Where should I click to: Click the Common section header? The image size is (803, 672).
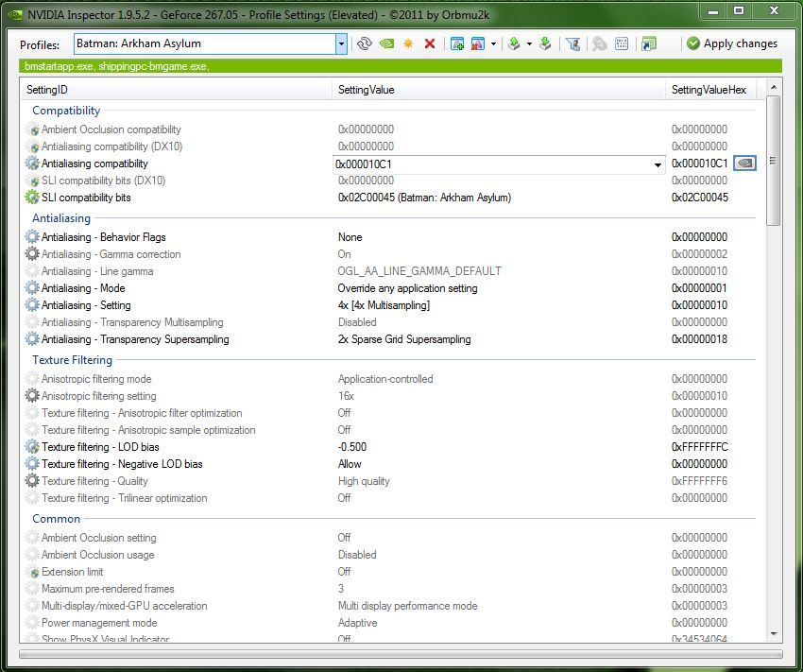(x=57, y=518)
